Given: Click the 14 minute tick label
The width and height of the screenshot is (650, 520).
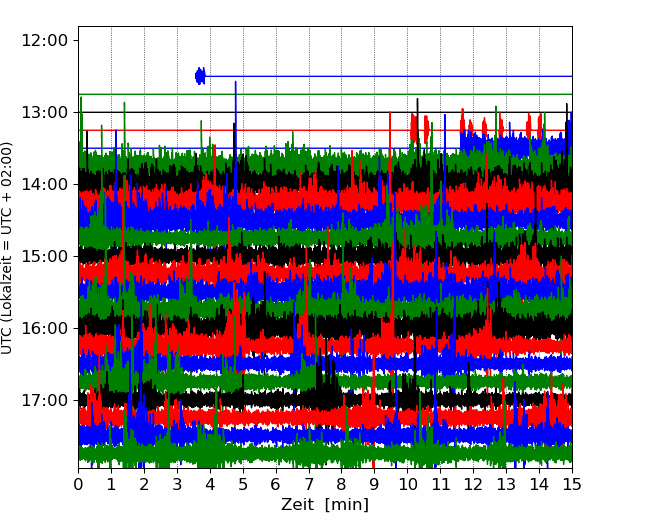Looking at the screenshot, I should [539, 484].
